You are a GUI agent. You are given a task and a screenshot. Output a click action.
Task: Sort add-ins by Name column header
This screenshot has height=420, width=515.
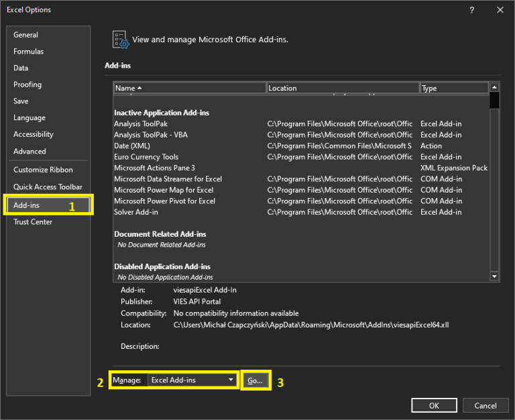[x=189, y=88]
